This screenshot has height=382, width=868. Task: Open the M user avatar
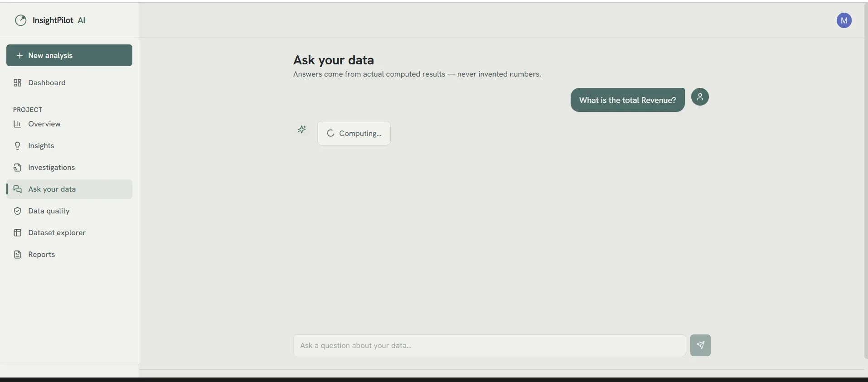pos(844,20)
